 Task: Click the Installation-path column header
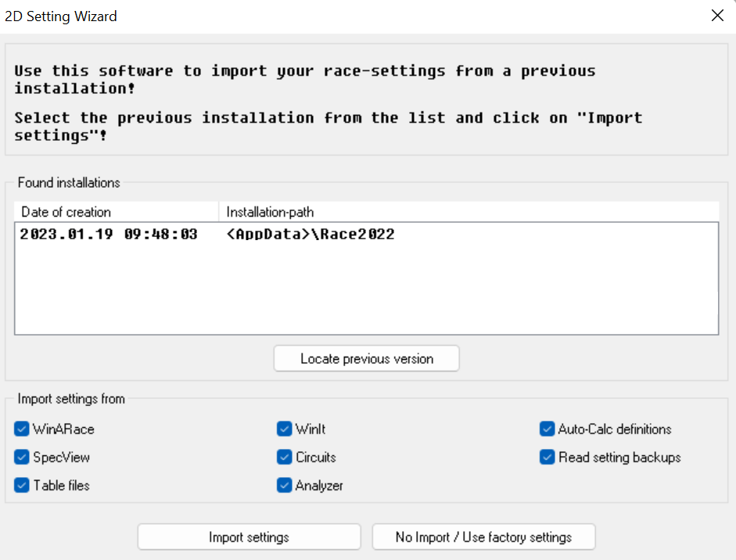point(468,212)
